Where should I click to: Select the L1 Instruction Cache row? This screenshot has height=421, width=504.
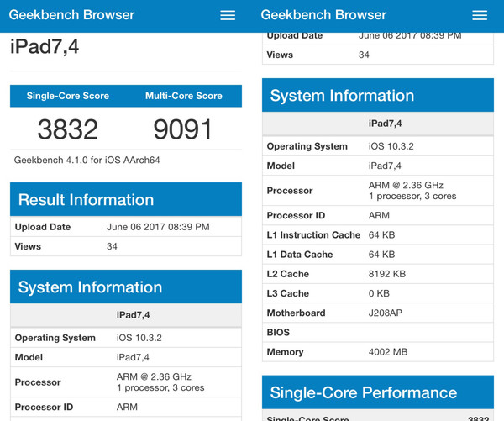(x=378, y=235)
